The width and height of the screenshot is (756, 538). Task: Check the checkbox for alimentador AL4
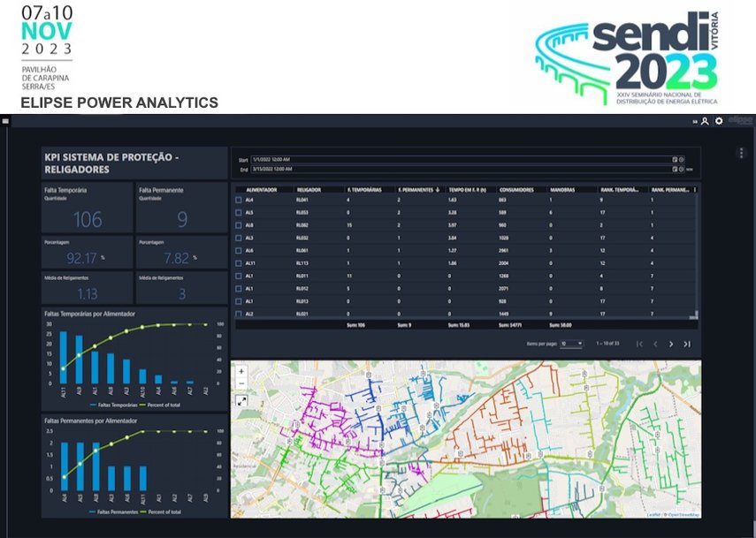pyautogui.click(x=239, y=201)
